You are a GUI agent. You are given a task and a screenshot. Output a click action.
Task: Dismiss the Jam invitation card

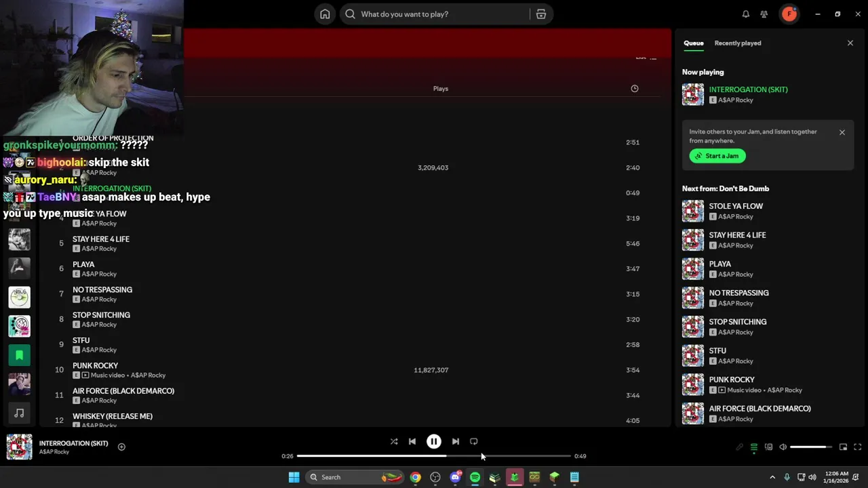(842, 133)
